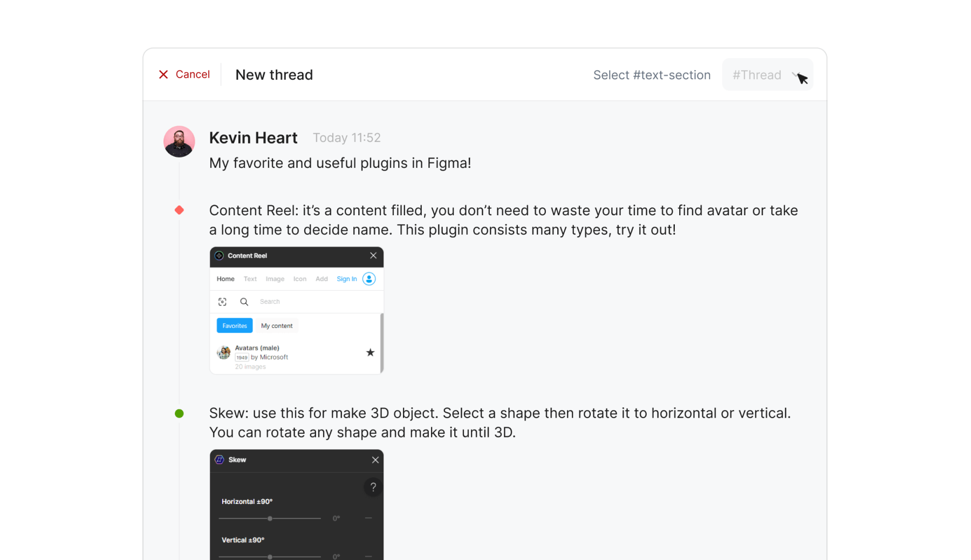Close the Content Reel plugin panel
The width and height of the screenshot is (971, 560).
tap(373, 256)
